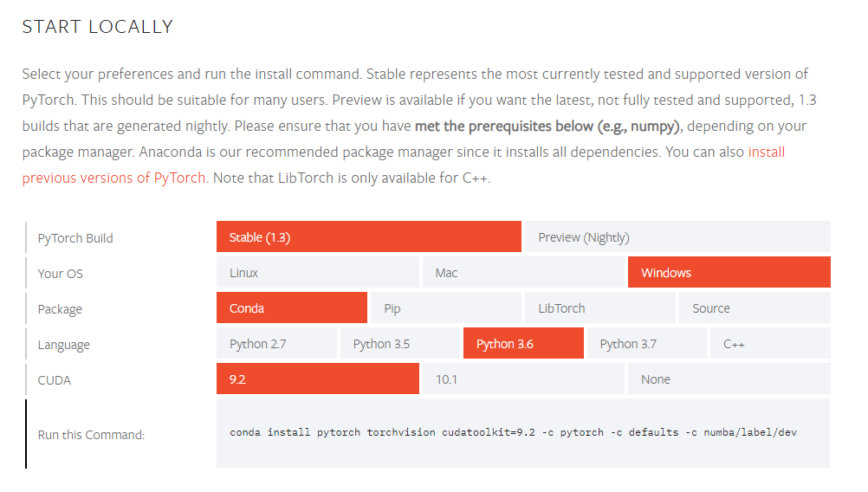Click the PyTorch Build row label
Image resolution: width=868 pixels, height=492 pixels.
coord(75,238)
